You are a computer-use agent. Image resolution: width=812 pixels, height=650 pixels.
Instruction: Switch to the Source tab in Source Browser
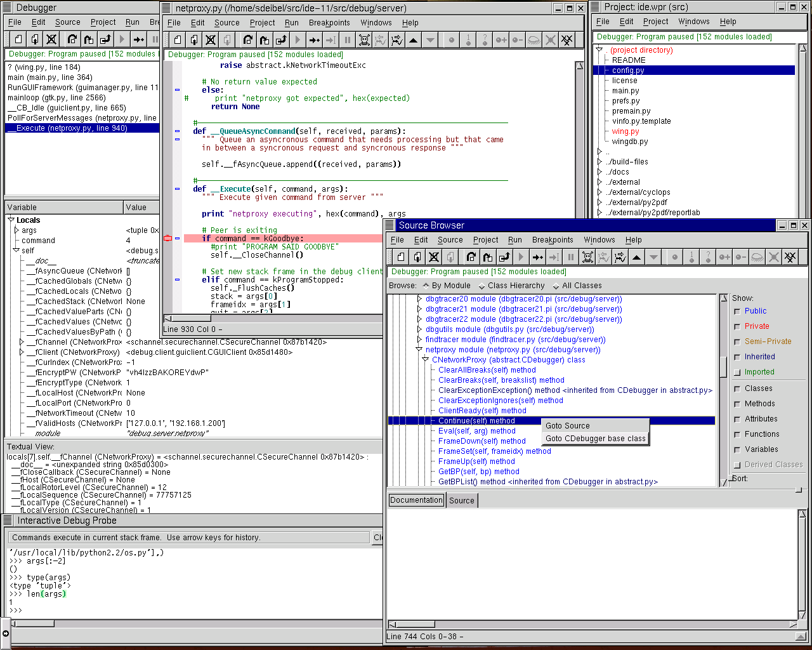[461, 500]
